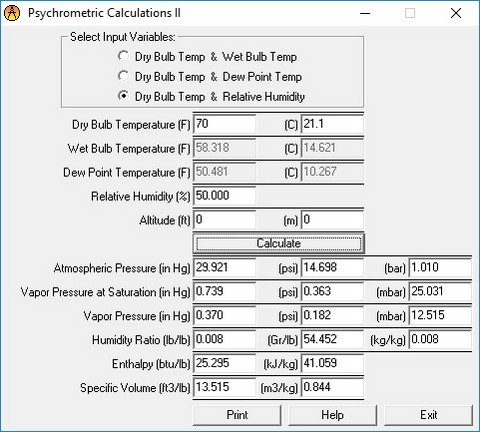
Task: Open the Help button
Action: [332, 415]
